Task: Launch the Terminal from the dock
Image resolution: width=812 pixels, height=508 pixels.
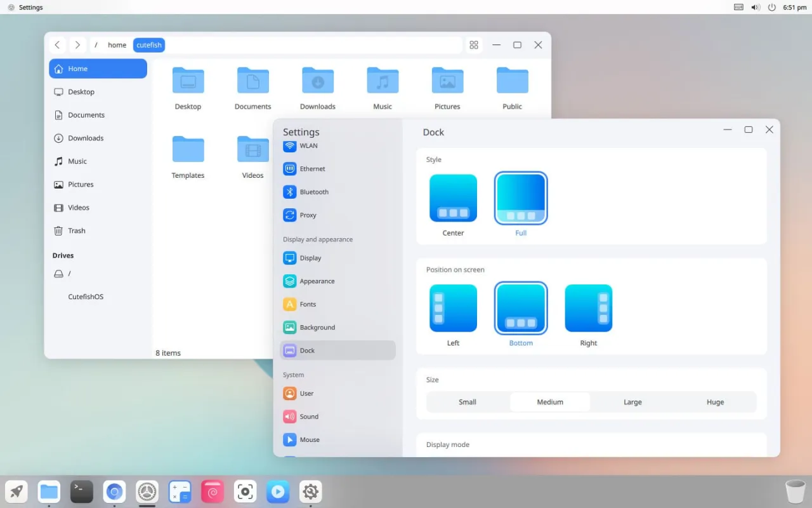Action: pyautogui.click(x=81, y=491)
